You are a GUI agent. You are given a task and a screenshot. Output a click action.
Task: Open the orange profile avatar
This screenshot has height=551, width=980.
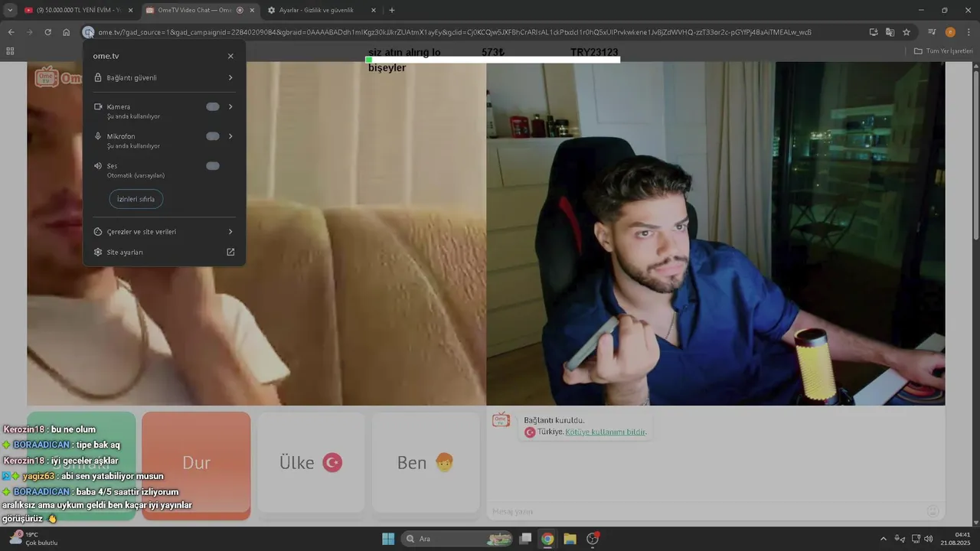click(950, 32)
